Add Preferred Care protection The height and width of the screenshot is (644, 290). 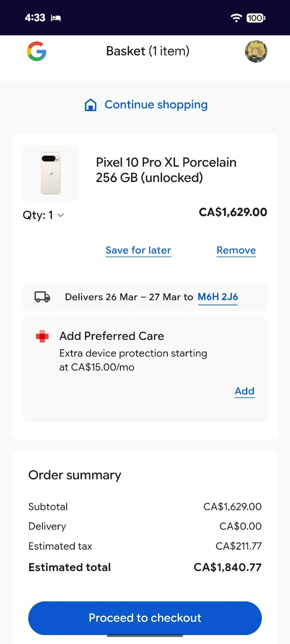pyautogui.click(x=244, y=391)
